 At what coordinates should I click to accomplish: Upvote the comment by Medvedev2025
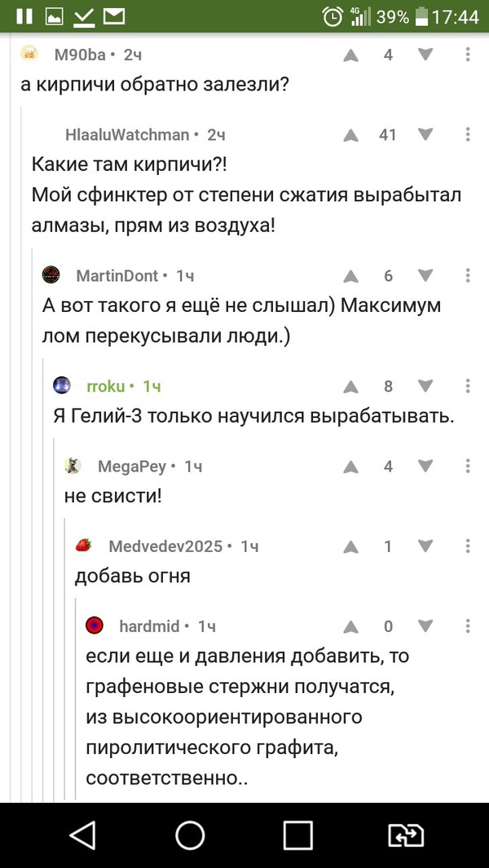(351, 546)
